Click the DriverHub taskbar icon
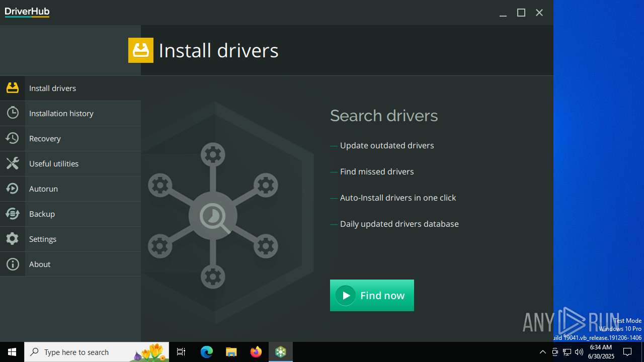Viewport: 644px width, 362px height. (281, 352)
